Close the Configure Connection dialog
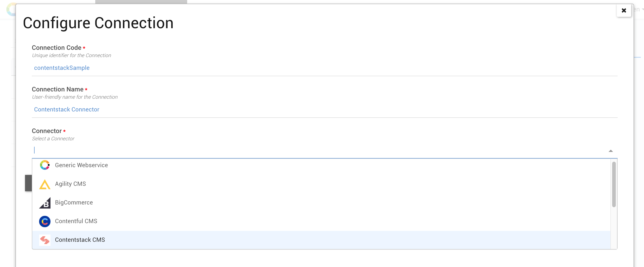The height and width of the screenshot is (267, 644). pos(624,10)
